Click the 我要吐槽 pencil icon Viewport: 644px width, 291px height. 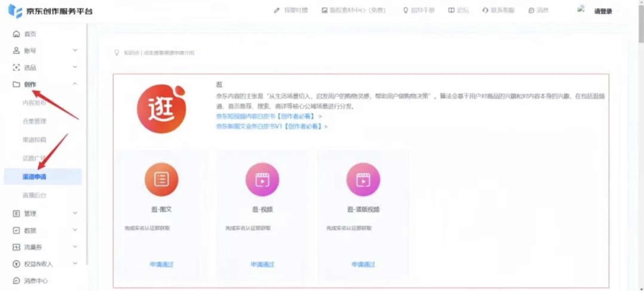[277, 10]
